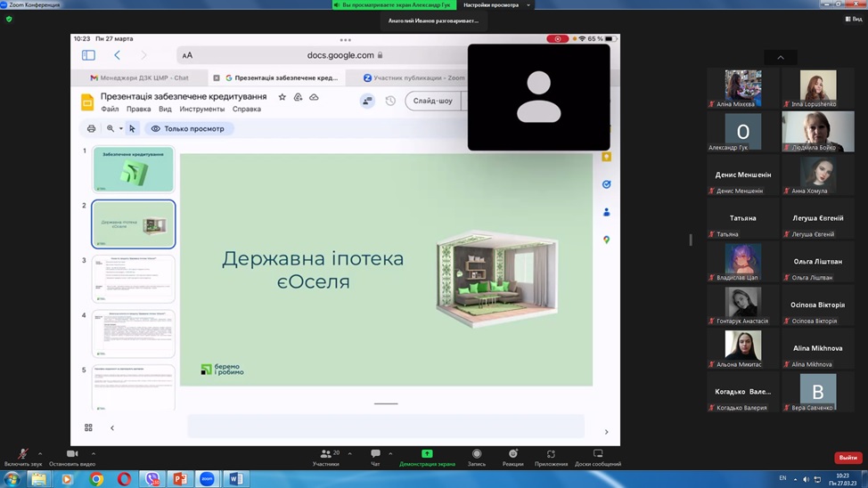Open the Справка menu
The height and width of the screenshot is (488, 868).
pos(246,109)
